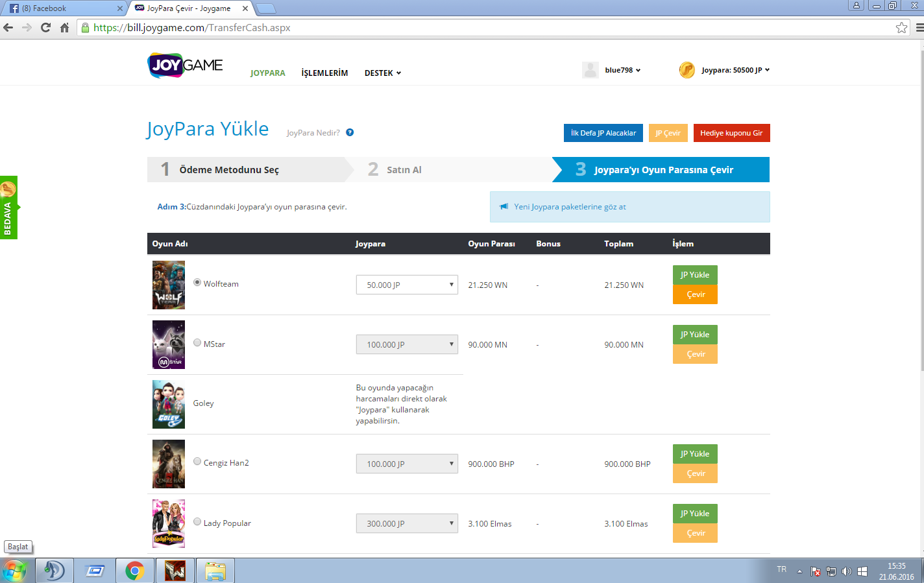This screenshot has height=583, width=924.
Task: Focus the browser address bar
Action: [493, 27]
